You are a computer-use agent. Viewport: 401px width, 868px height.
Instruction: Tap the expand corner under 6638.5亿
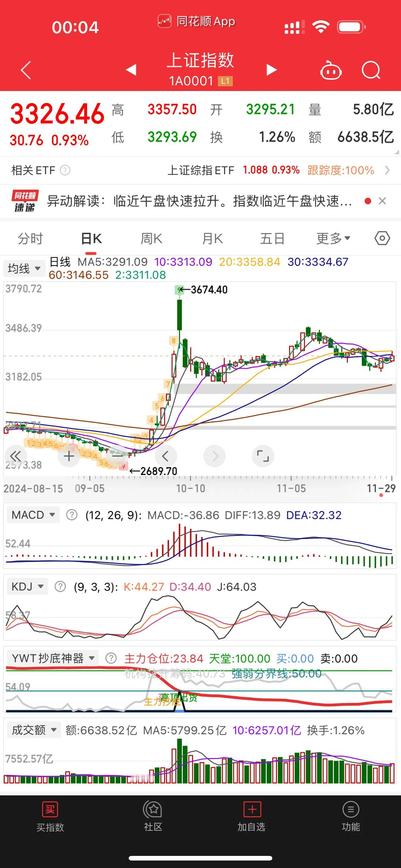(x=397, y=152)
